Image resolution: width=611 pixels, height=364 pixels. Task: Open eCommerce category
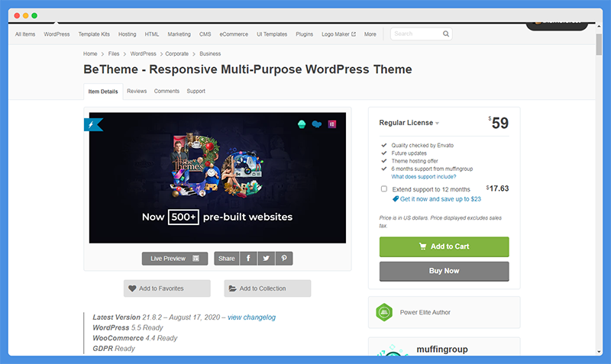click(x=234, y=34)
